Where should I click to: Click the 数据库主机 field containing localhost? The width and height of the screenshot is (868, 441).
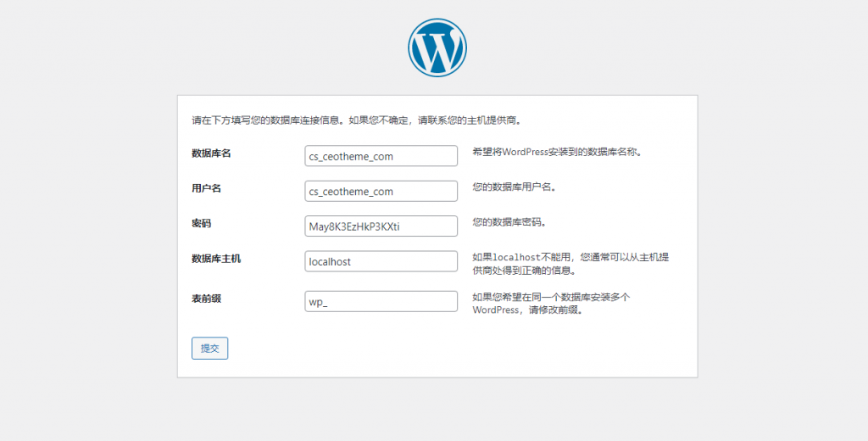(381, 262)
